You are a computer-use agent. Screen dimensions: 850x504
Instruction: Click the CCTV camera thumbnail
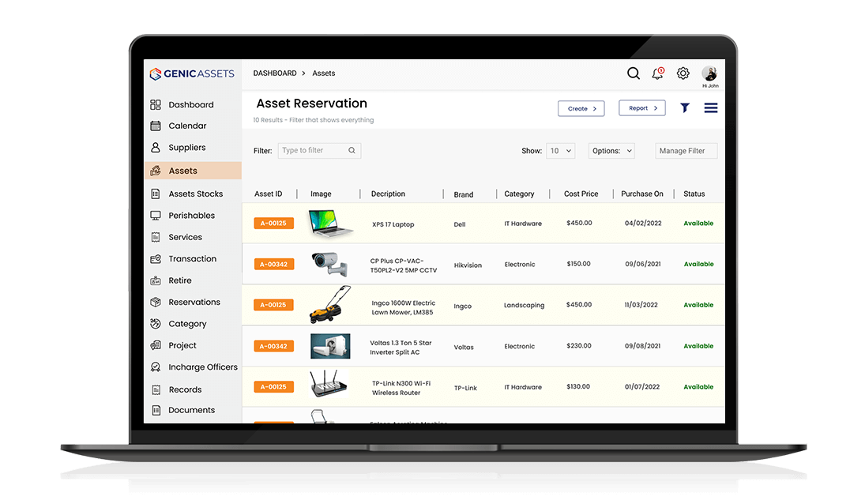pos(329,264)
